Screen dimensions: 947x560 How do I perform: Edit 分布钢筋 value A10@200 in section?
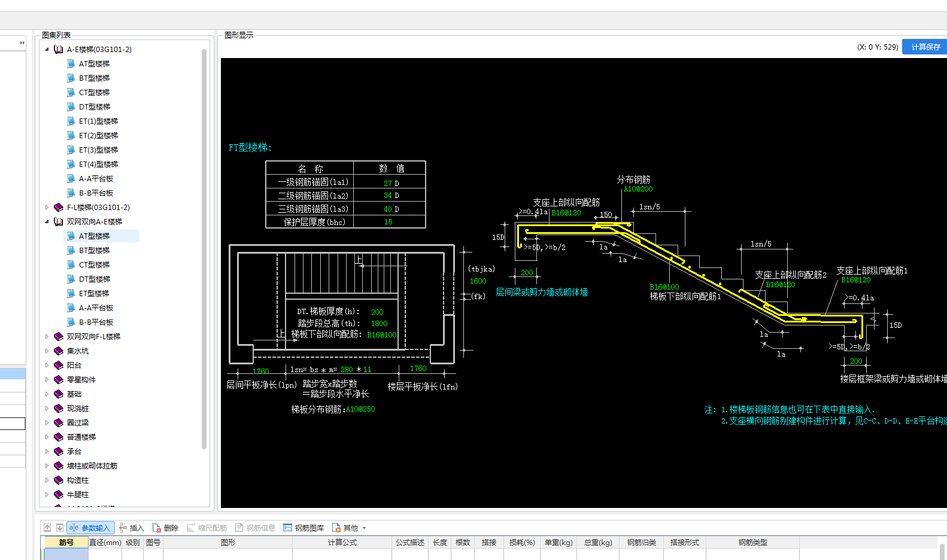(638, 189)
